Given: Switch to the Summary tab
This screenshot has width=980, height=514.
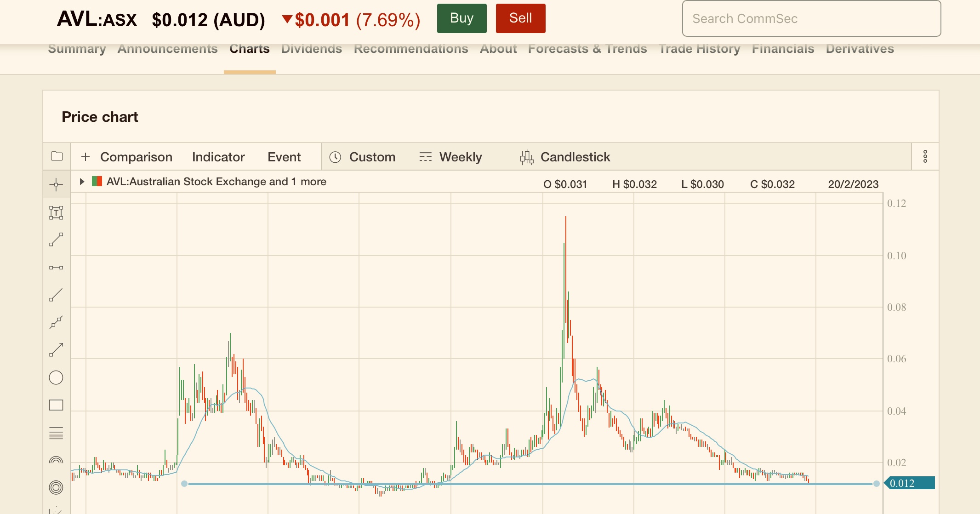Looking at the screenshot, I should coord(77,49).
